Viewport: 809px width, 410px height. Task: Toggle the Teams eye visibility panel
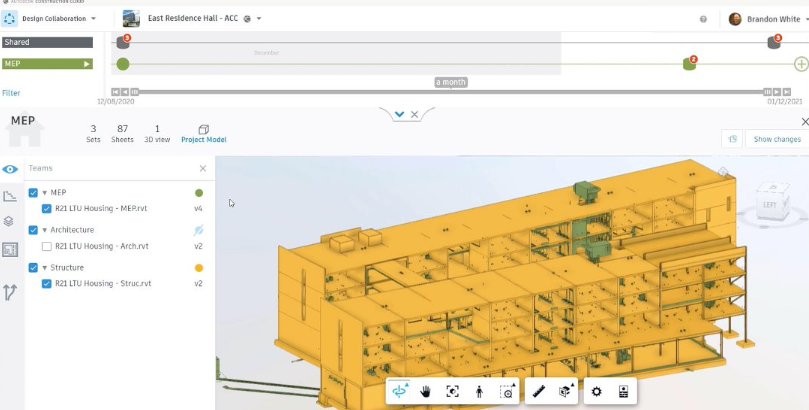click(10, 169)
